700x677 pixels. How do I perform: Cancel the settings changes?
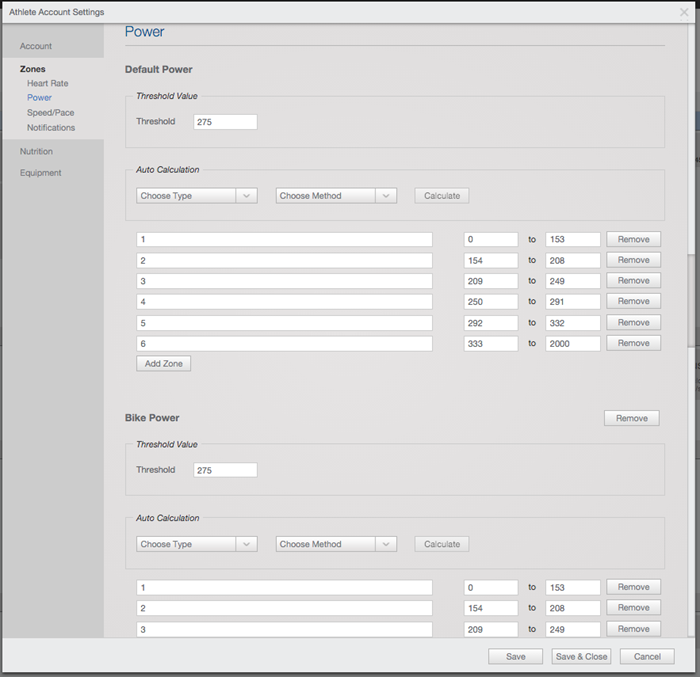coord(647,656)
